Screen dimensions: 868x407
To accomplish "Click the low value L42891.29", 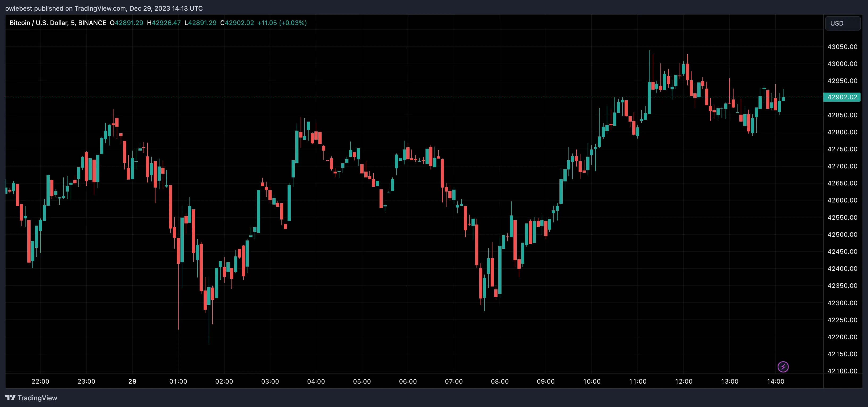I will [x=200, y=23].
